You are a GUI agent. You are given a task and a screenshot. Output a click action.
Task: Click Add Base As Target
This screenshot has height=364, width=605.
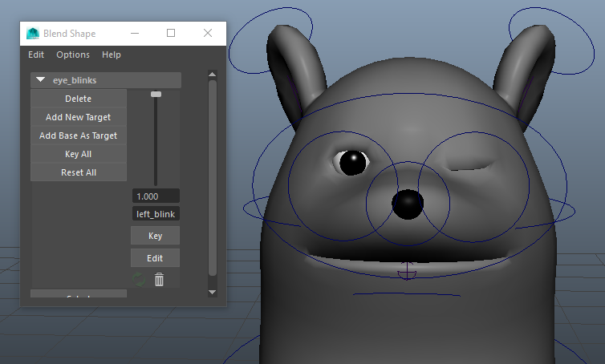[x=79, y=135]
